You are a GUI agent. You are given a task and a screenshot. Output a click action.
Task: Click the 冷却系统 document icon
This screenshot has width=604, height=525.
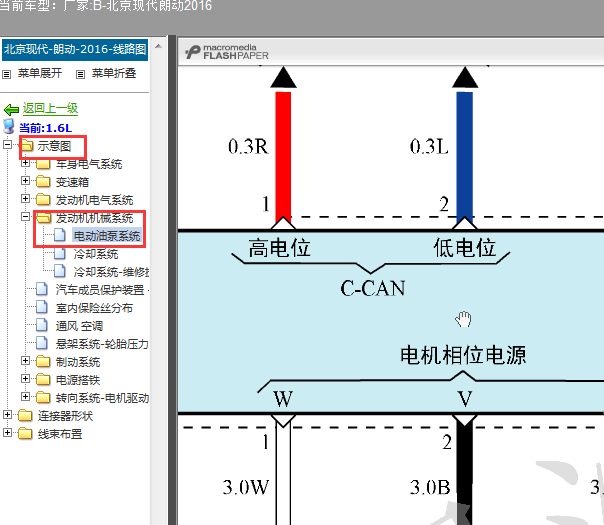pos(60,253)
